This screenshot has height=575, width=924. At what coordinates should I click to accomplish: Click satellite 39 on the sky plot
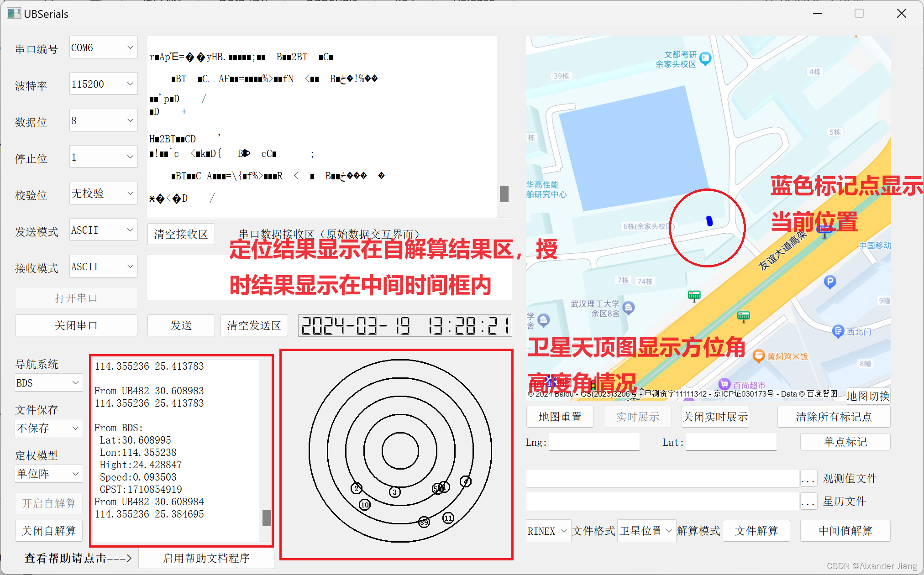pos(424,522)
